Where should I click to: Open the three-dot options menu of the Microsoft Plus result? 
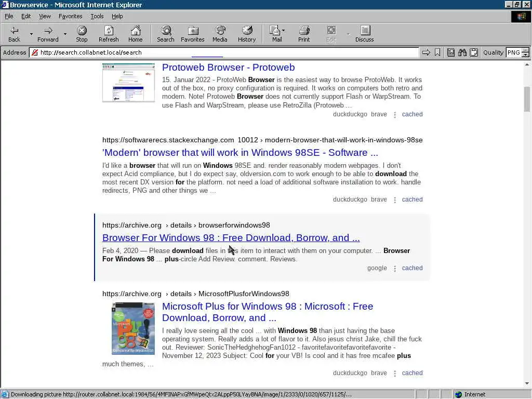[395, 373]
